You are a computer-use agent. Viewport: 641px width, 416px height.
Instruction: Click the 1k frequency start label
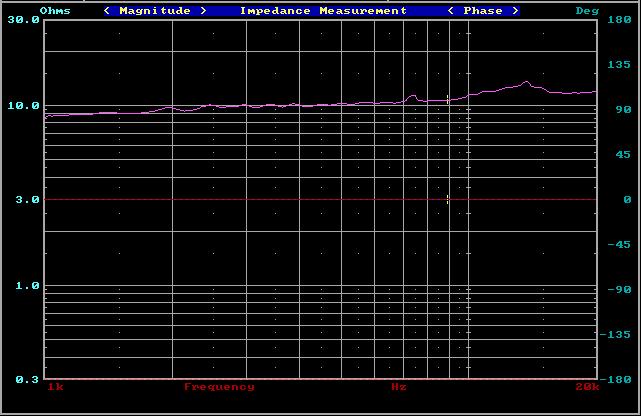point(56,387)
